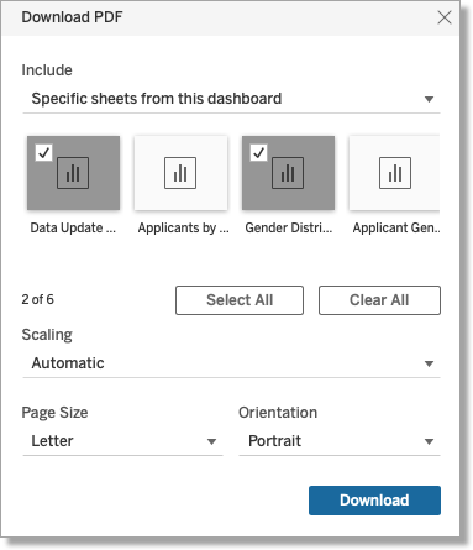Select the Applicant Gen.. sheet thumbnail
The height and width of the screenshot is (550, 473).
tap(395, 173)
